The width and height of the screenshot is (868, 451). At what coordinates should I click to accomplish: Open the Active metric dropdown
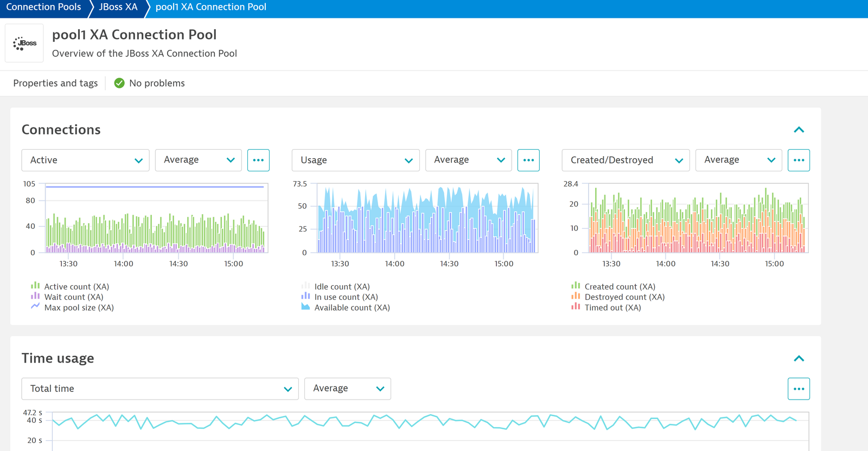pos(85,160)
